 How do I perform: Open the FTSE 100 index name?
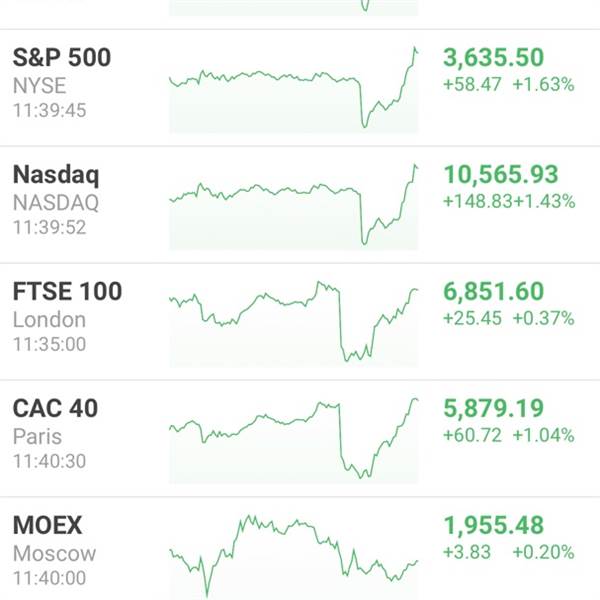pos(67,292)
